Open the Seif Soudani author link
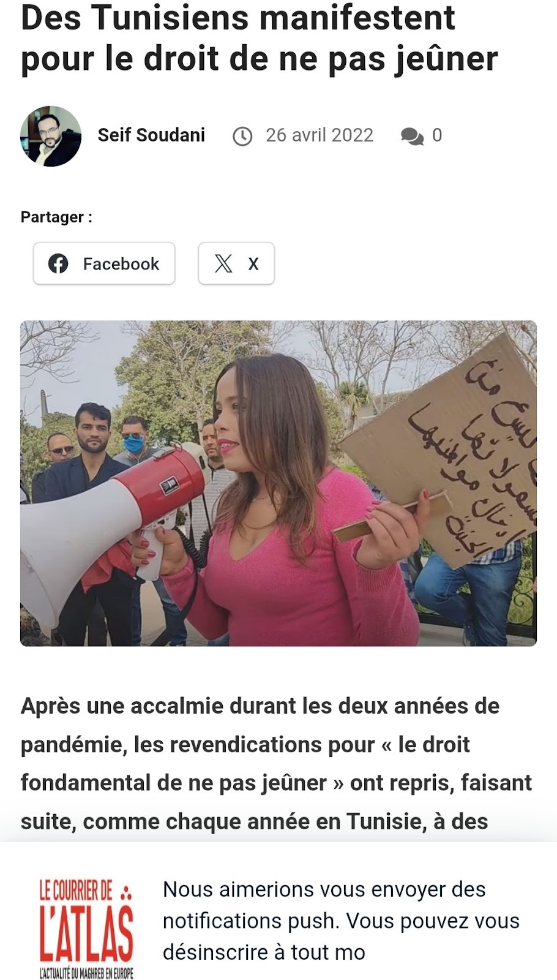Image resolution: width=557 pixels, height=980 pixels. click(x=151, y=135)
